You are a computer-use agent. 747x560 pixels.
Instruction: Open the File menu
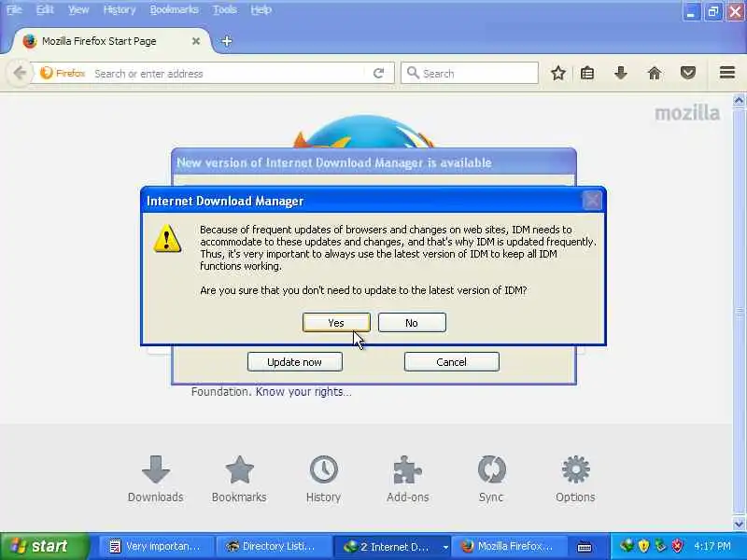tap(14, 9)
